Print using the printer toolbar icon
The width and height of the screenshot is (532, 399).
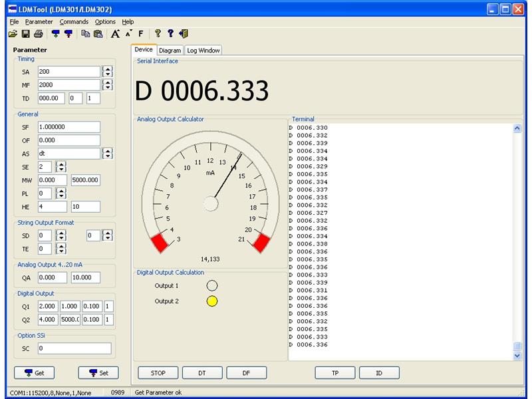[x=39, y=34]
